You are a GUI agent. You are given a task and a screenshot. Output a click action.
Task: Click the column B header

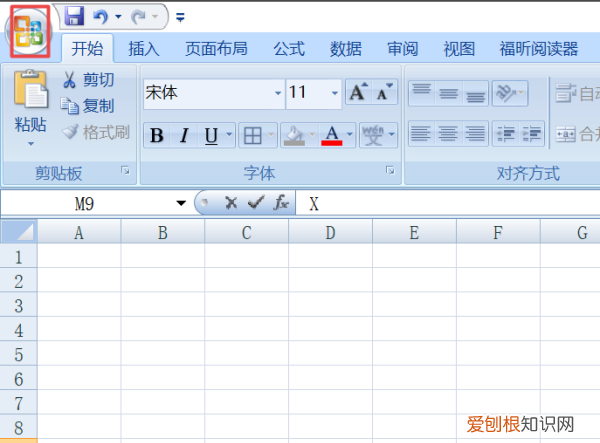162,233
